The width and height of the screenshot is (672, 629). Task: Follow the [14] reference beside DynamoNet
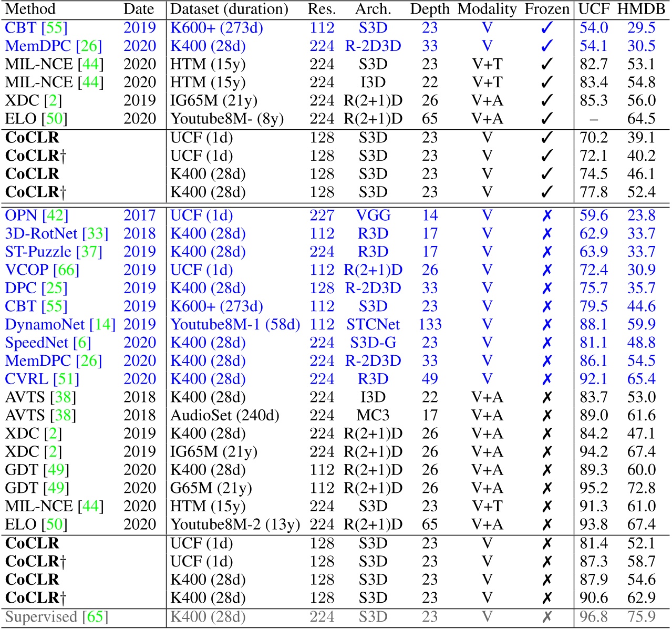tap(102, 325)
